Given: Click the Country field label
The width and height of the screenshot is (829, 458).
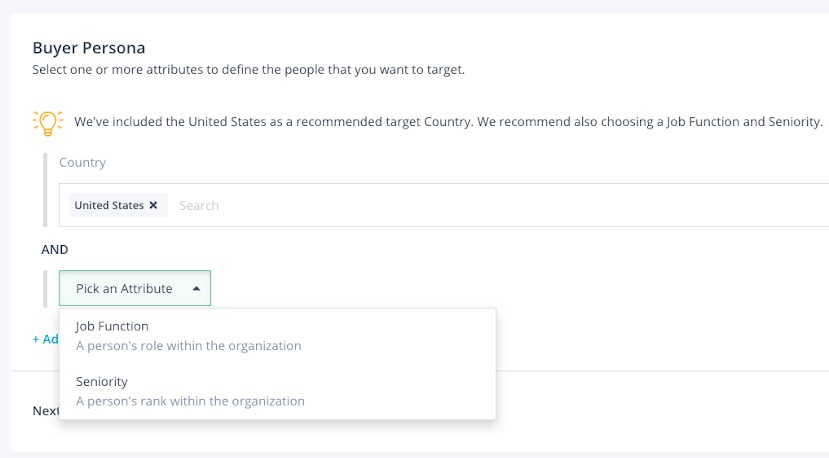Looking at the screenshot, I should pyautogui.click(x=82, y=162).
